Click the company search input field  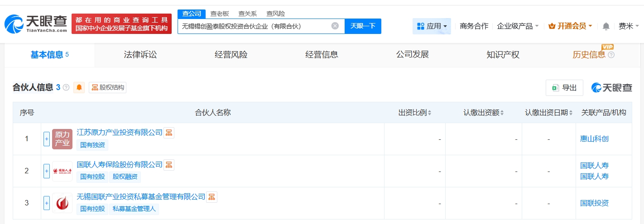tap(254, 26)
